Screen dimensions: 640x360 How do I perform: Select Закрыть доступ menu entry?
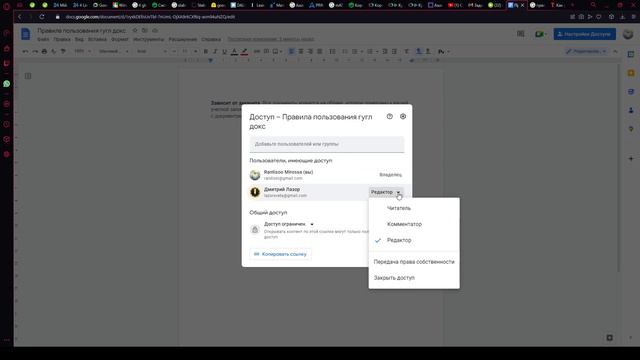click(x=394, y=278)
